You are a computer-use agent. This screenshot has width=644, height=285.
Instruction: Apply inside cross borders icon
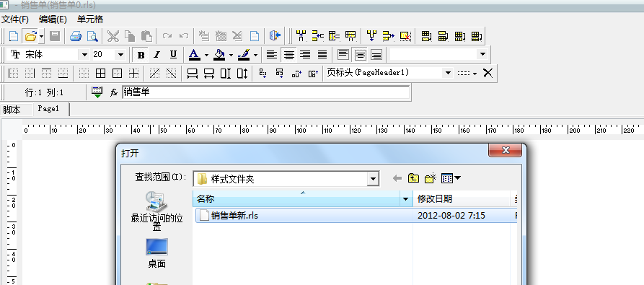point(133,73)
